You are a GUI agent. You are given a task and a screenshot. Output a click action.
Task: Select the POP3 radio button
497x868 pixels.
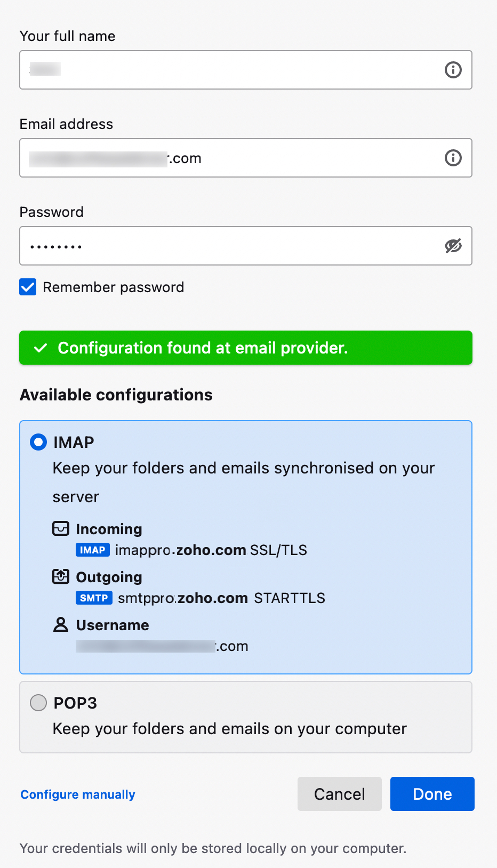click(x=38, y=703)
